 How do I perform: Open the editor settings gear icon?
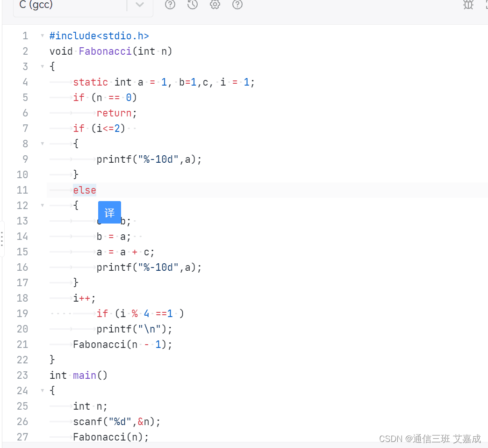[215, 5]
